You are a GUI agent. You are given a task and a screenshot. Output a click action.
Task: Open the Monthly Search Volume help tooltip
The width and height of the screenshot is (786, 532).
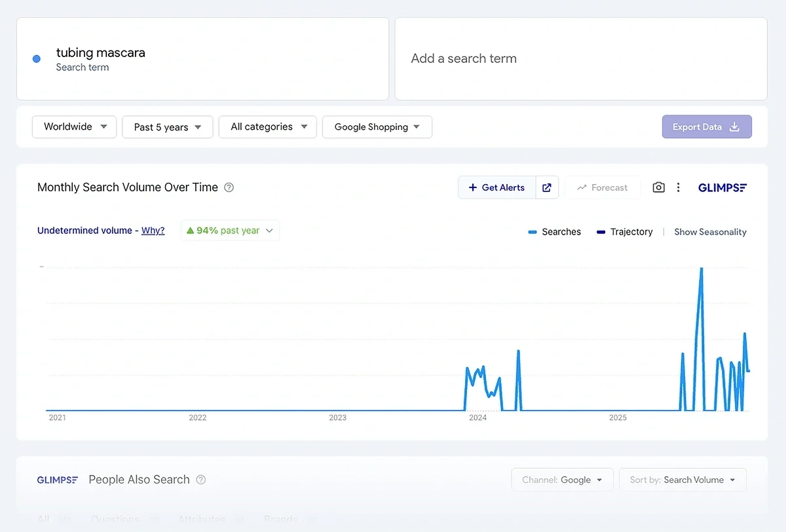coord(229,187)
